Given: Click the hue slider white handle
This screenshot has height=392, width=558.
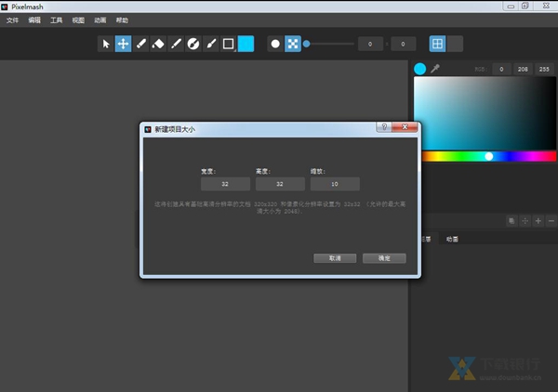Looking at the screenshot, I should point(489,156).
